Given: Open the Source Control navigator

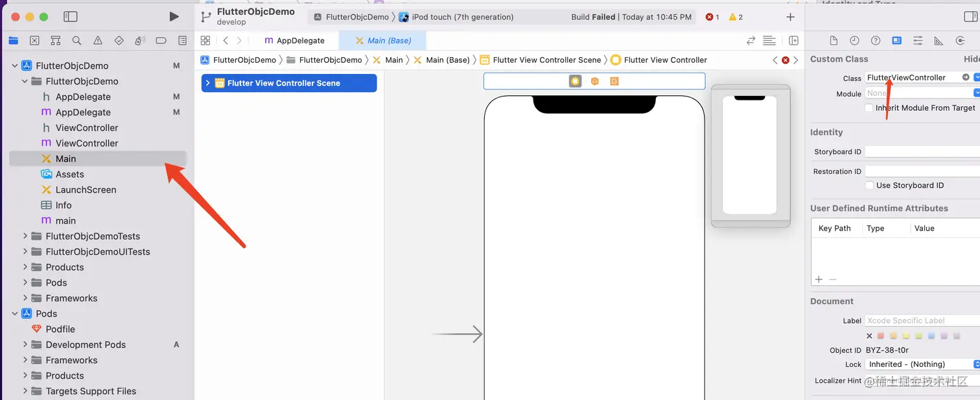Looking at the screenshot, I should [x=34, y=40].
